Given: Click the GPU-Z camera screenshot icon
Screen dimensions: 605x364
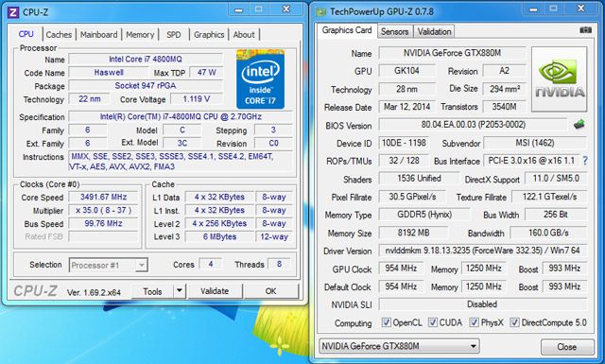Looking at the screenshot, I should point(585,29).
